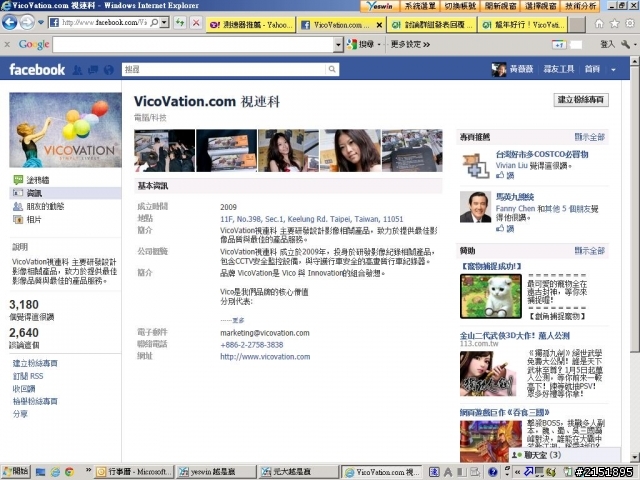Click the facebook logo
Viewport: 640px width, 480px height.
pyautogui.click(x=37, y=70)
